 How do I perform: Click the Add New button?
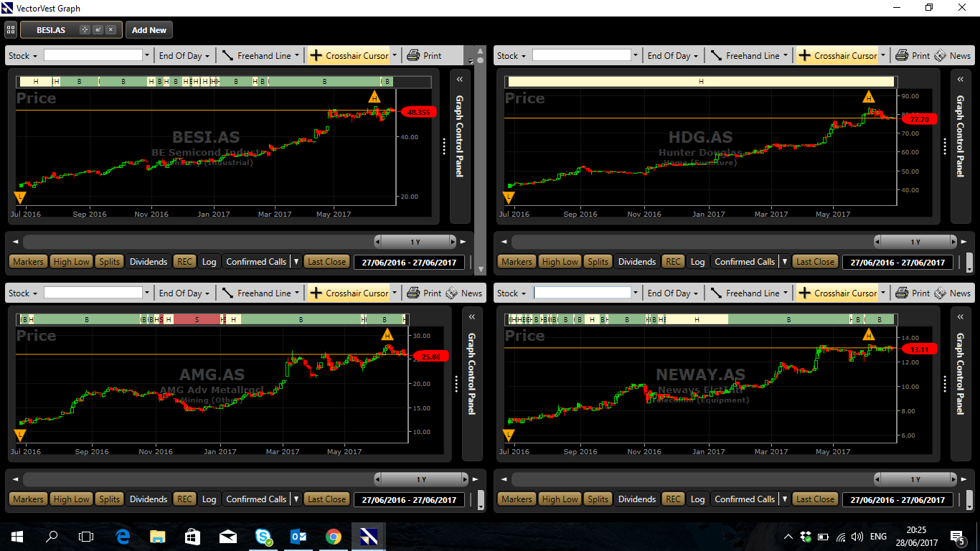coord(149,30)
